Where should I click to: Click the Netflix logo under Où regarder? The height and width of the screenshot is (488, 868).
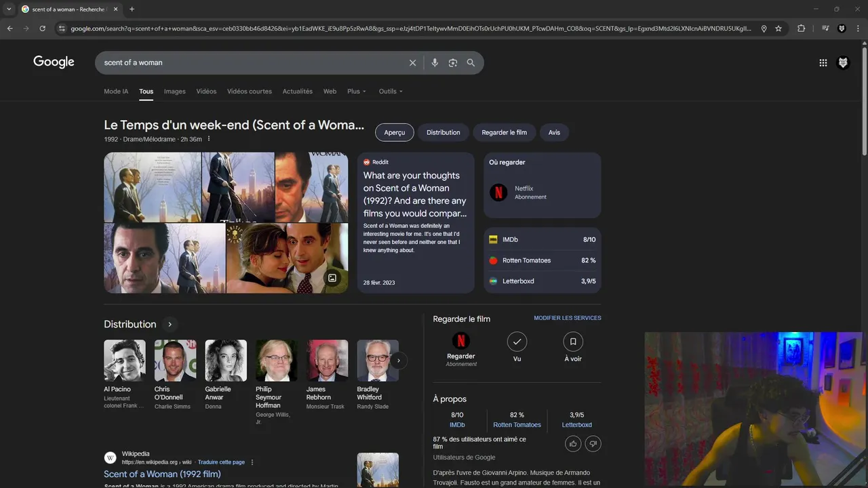click(x=498, y=192)
